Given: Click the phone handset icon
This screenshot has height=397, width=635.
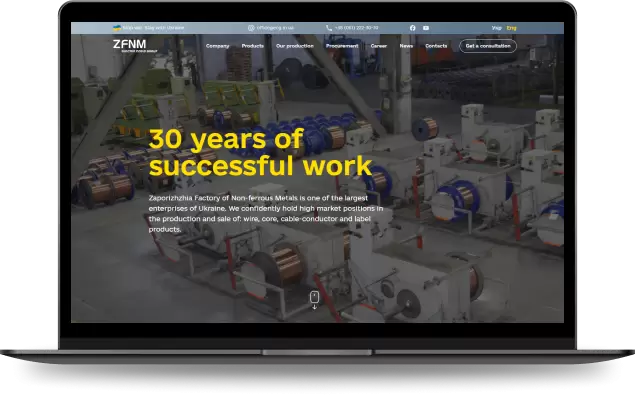Looking at the screenshot, I should tap(329, 28).
